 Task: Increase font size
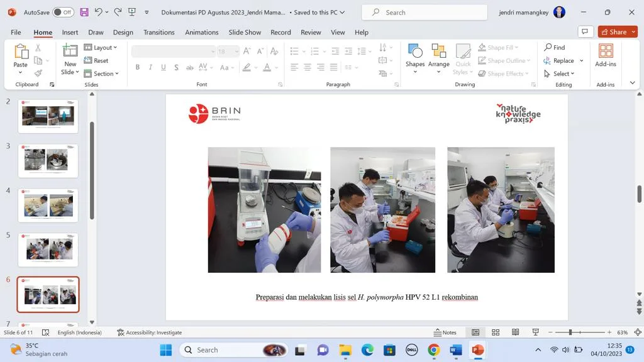(x=247, y=52)
